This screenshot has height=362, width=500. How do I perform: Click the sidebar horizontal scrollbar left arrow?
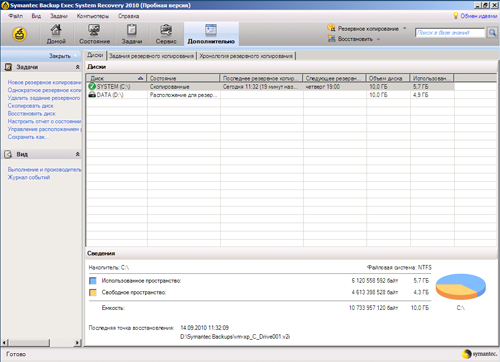pyautogui.click(x=5, y=342)
